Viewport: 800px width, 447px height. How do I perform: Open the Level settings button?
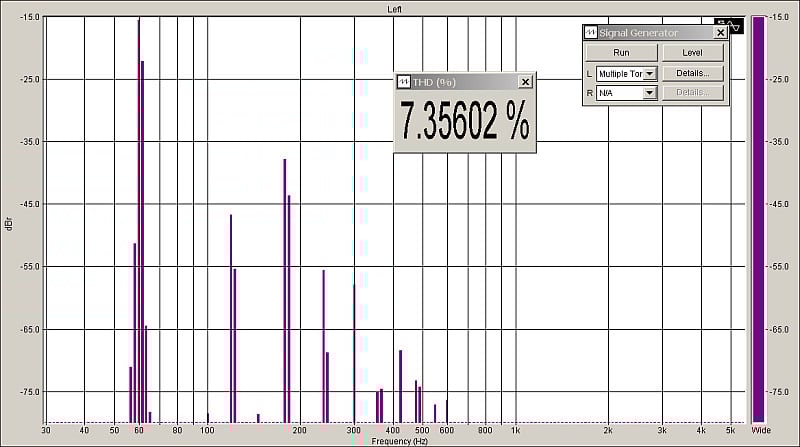pyautogui.click(x=692, y=53)
